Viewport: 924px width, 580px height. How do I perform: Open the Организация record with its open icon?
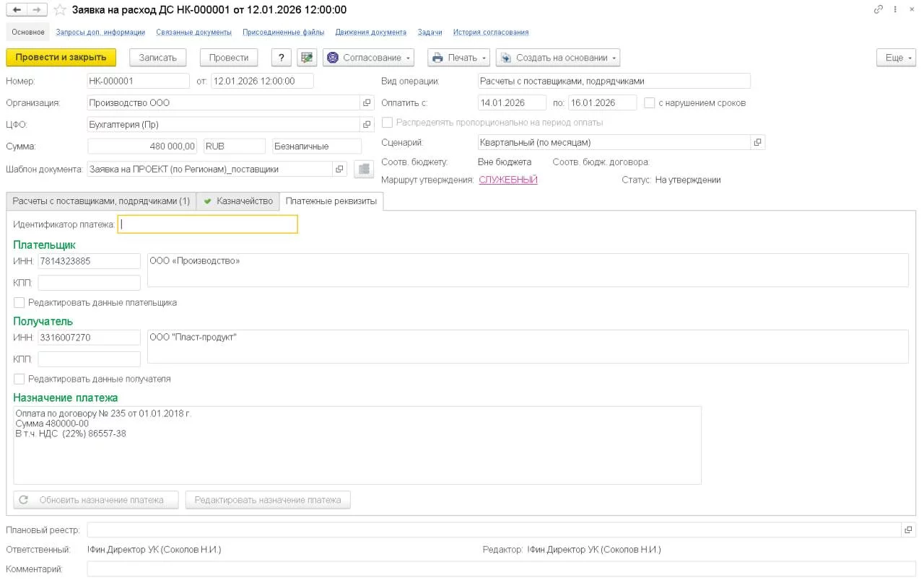pyautogui.click(x=367, y=103)
